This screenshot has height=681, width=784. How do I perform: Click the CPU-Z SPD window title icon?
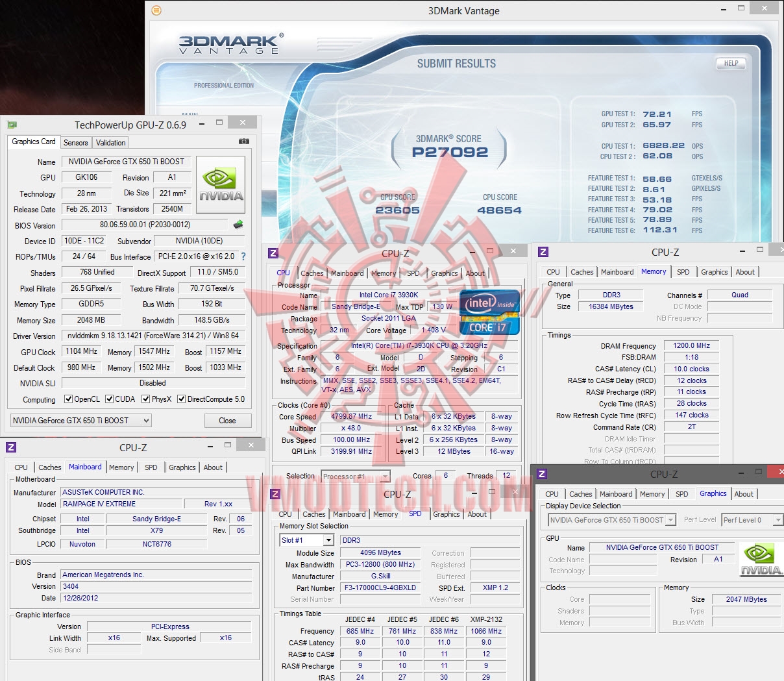pyautogui.click(x=275, y=494)
